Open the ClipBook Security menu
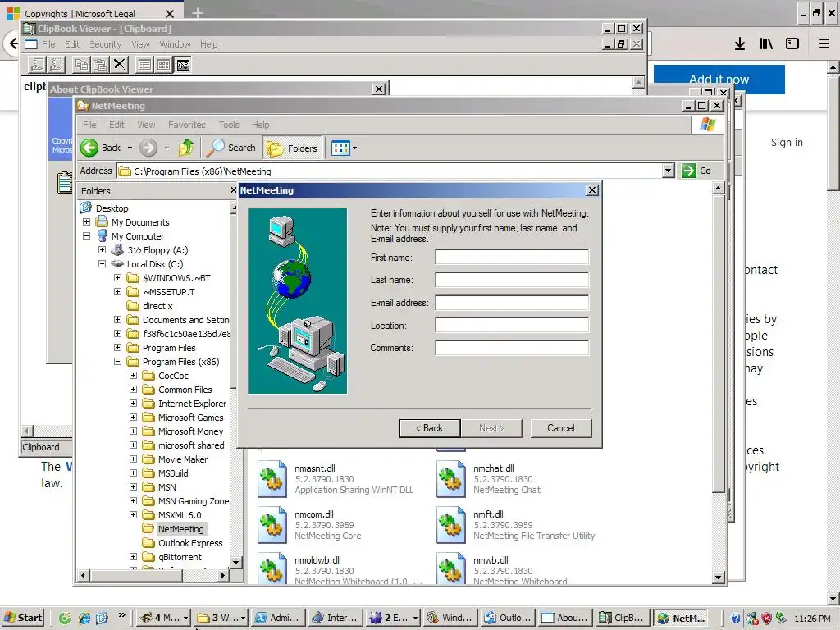 pyautogui.click(x=105, y=44)
